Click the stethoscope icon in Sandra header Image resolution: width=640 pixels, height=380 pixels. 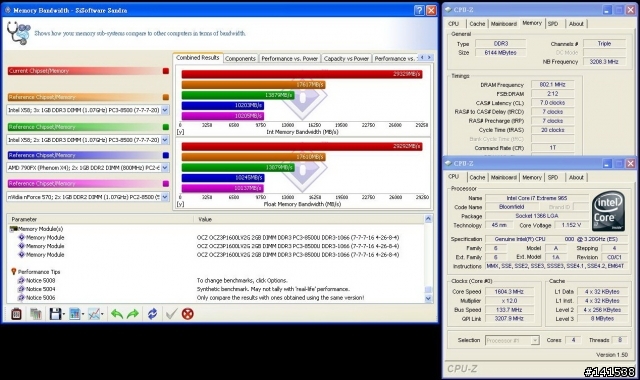click(x=19, y=33)
